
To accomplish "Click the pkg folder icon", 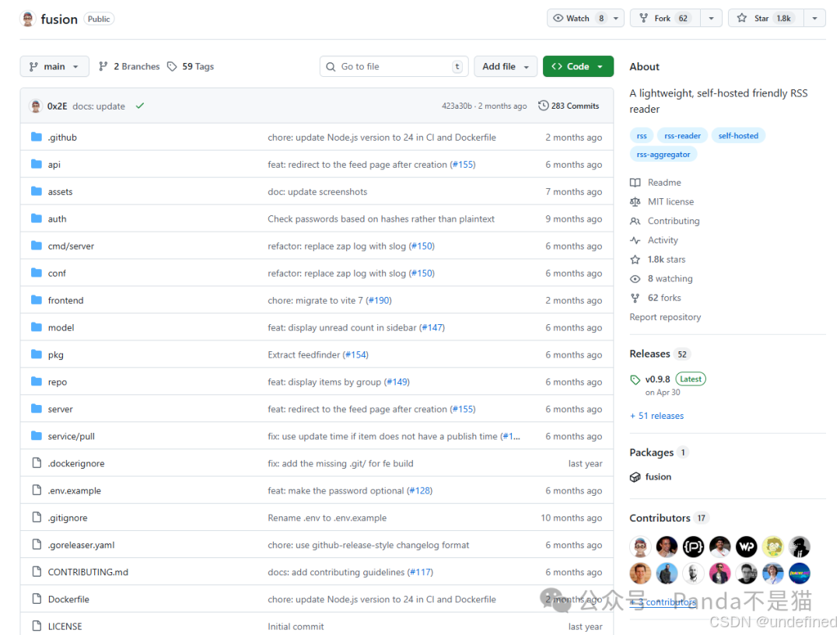I will click(x=37, y=354).
